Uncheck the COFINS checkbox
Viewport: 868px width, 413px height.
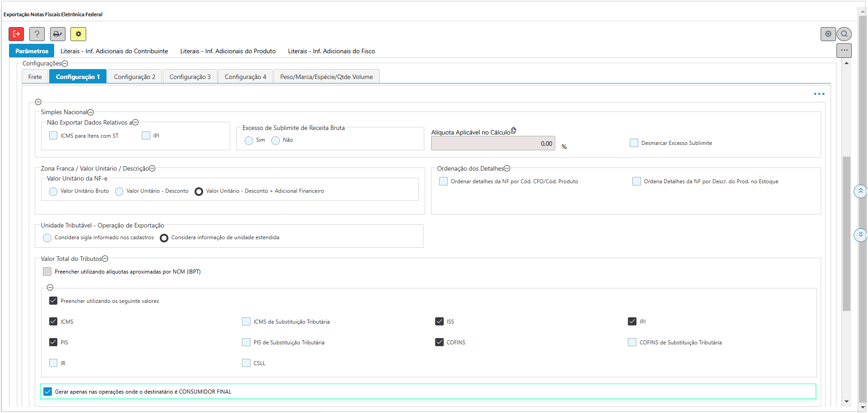tap(439, 342)
